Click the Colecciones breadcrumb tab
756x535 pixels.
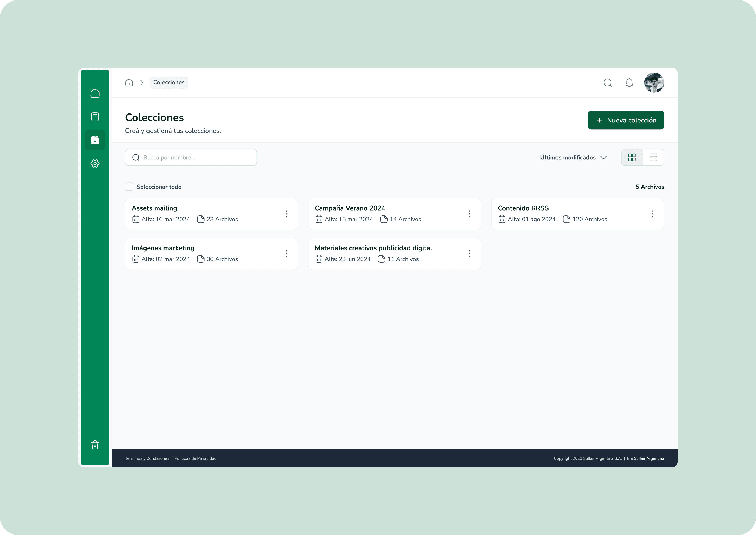[x=168, y=82]
